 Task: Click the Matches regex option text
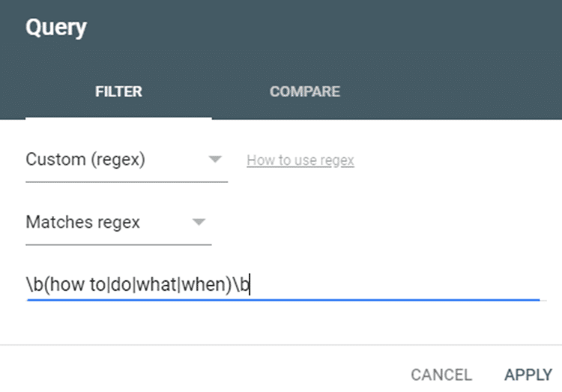(x=82, y=222)
